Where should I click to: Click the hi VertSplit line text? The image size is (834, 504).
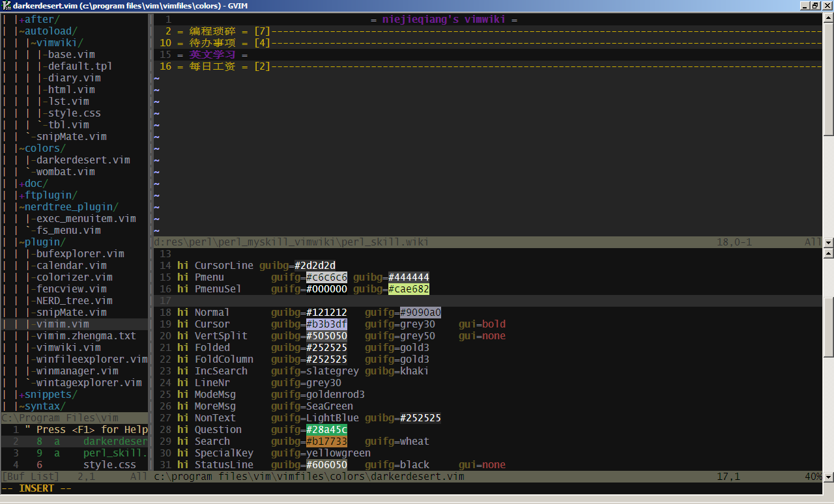coord(341,336)
